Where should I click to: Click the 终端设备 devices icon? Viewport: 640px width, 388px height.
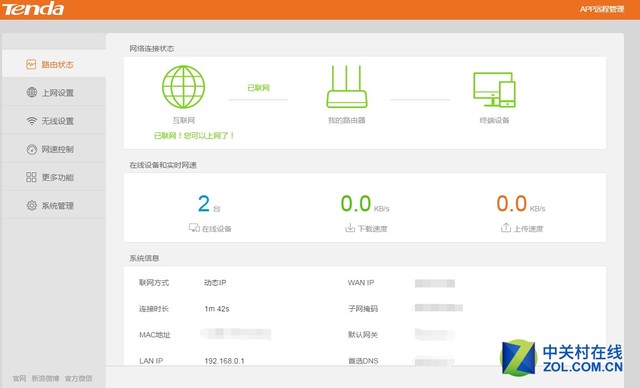pyautogui.click(x=494, y=90)
